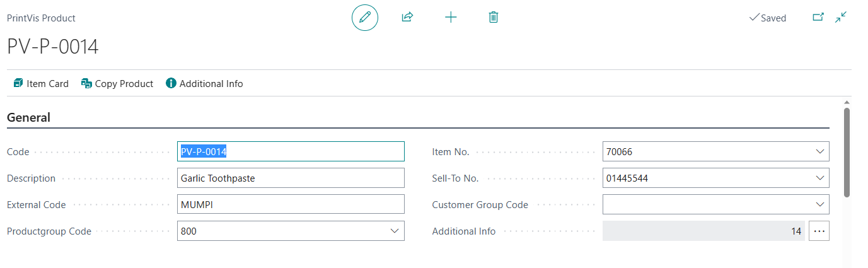Click the External Code field
868x268 pixels.
pos(290,205)
